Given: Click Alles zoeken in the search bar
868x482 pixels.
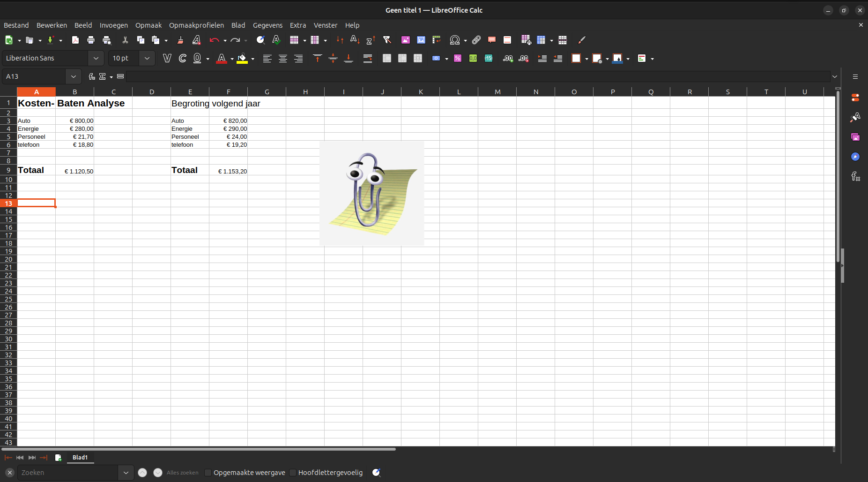Looking at the screenshot, I should point(182,472).
